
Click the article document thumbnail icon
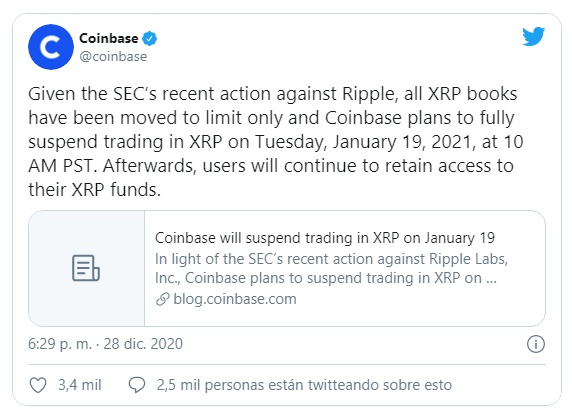pos(86,268)
